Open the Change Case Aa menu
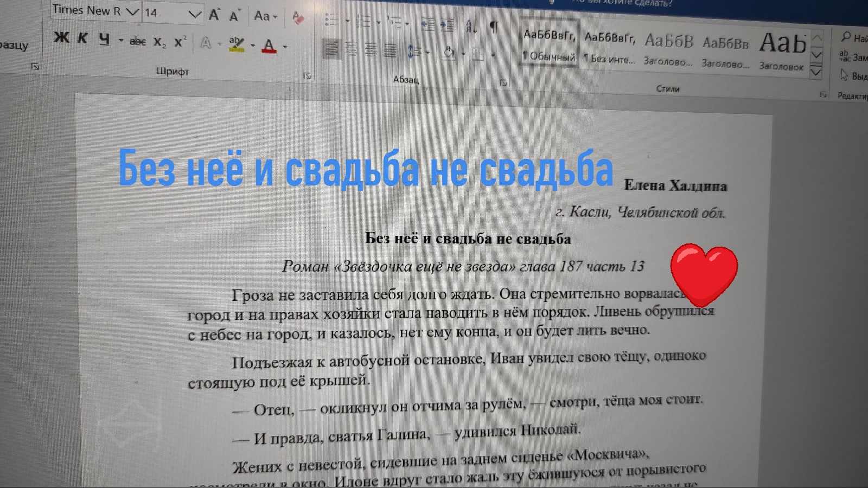Image resolution: width=868 pixels, height=488 pixels. 265,16
